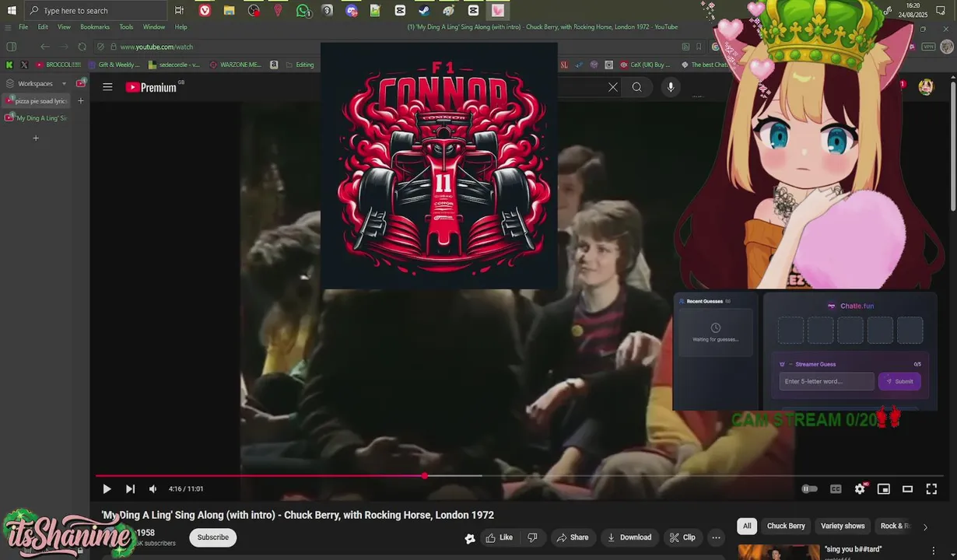The width and height of the screenshot is (957, 560).
Task: Toggle the VPN button in the browser
Action: [x=928, y=47]
